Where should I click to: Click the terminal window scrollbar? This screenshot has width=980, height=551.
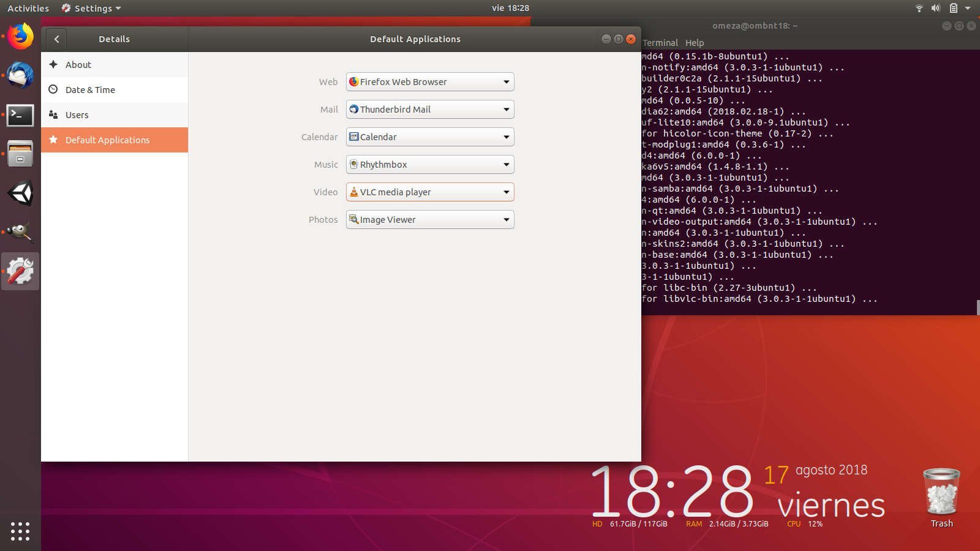tap(978, 307)
